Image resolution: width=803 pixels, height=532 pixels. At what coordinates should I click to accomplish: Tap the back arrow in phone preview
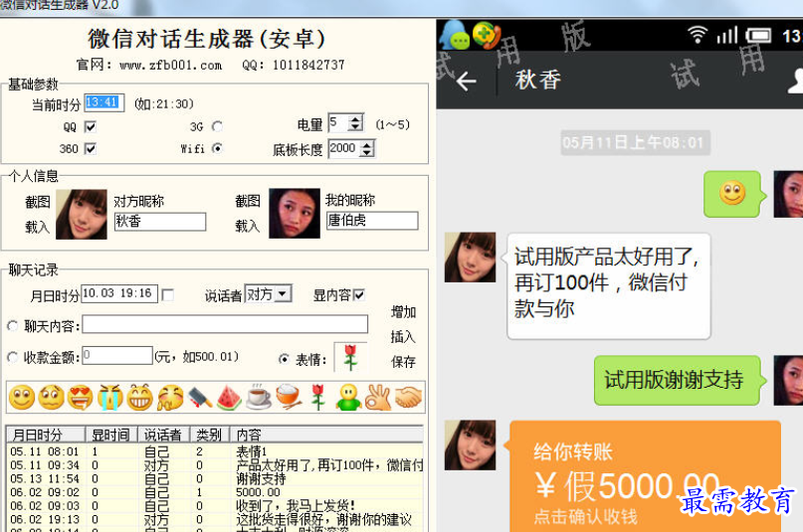coord(466,81)
